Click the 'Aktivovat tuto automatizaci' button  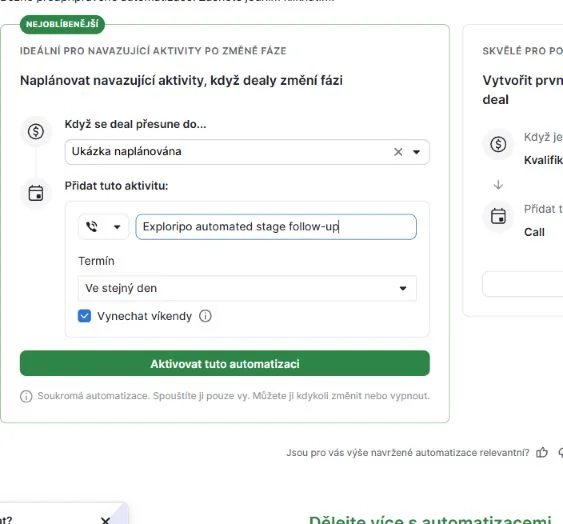pyautogui.click(x=225, y=363)
